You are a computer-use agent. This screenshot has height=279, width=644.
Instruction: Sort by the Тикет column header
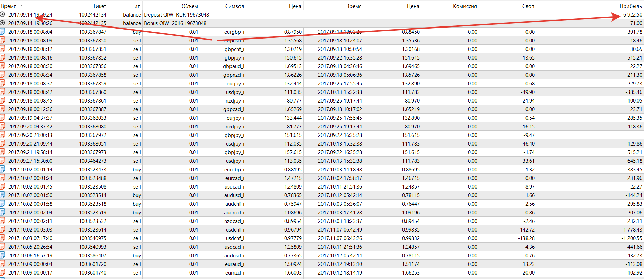(x=100, y=6)
